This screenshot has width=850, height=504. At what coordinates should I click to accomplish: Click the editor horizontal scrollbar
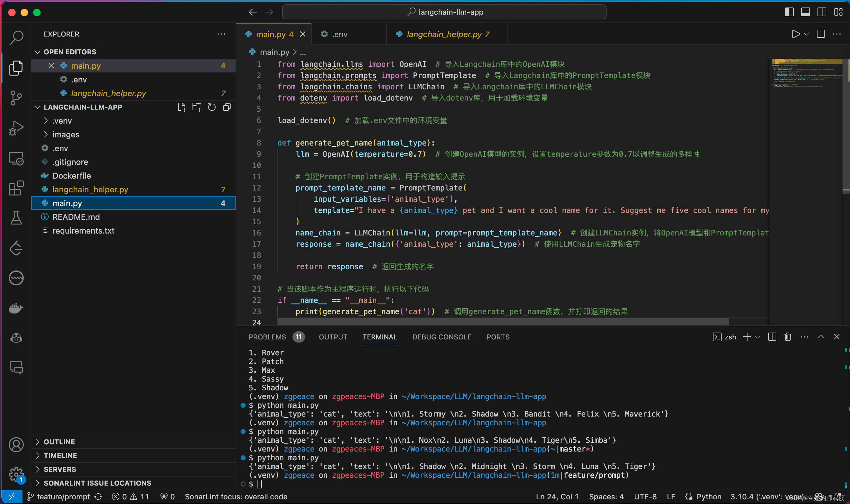click(503, 321)
